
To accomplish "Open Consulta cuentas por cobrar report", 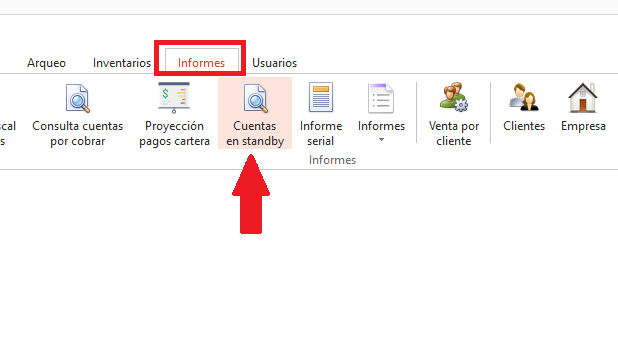I will 78,115.
